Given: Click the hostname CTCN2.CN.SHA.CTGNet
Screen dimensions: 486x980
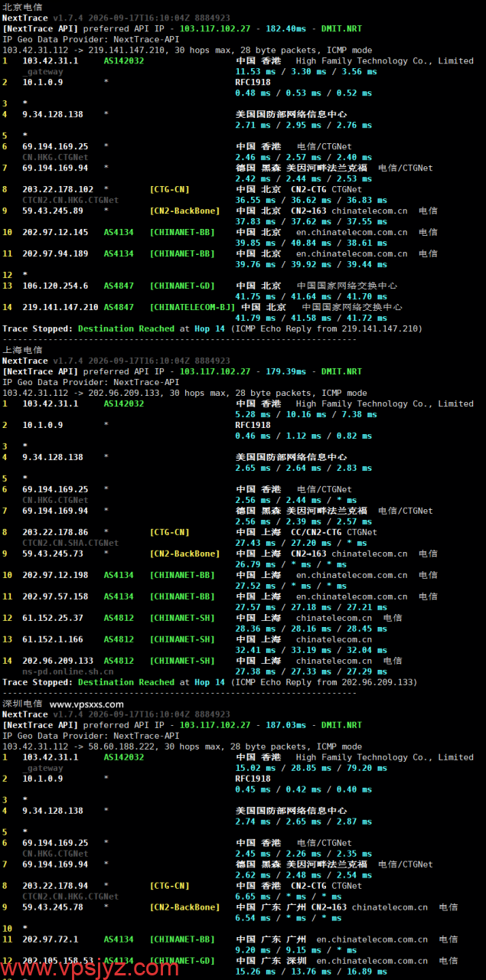Looking at the screenshot, I should [x=70, y=543].
